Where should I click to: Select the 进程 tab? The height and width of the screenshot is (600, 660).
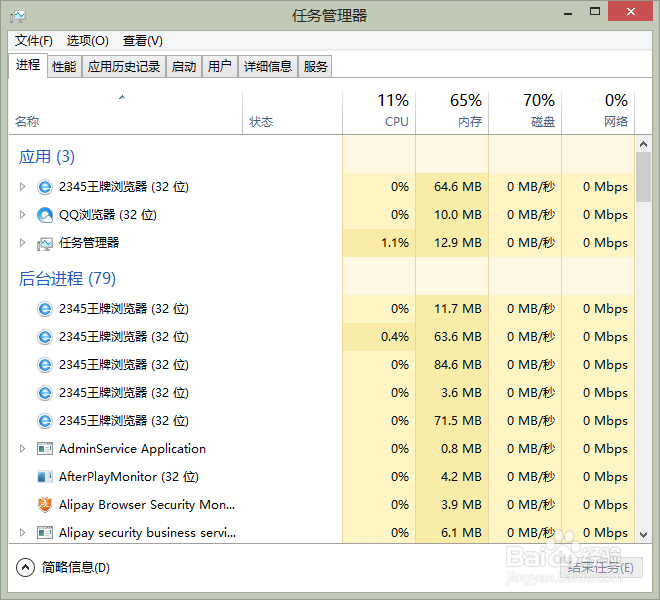(x=28, y=65)
